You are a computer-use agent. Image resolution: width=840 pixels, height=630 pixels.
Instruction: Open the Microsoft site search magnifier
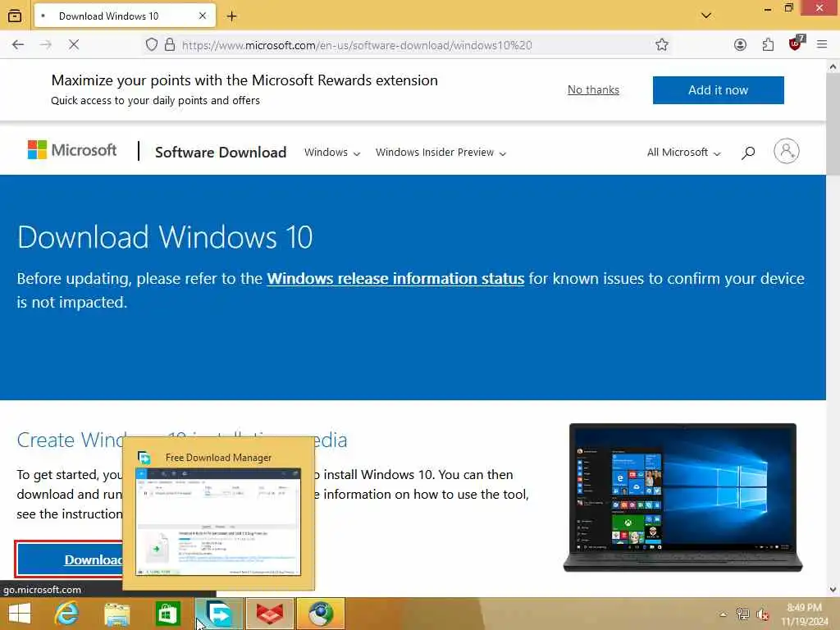click(748, 153)
